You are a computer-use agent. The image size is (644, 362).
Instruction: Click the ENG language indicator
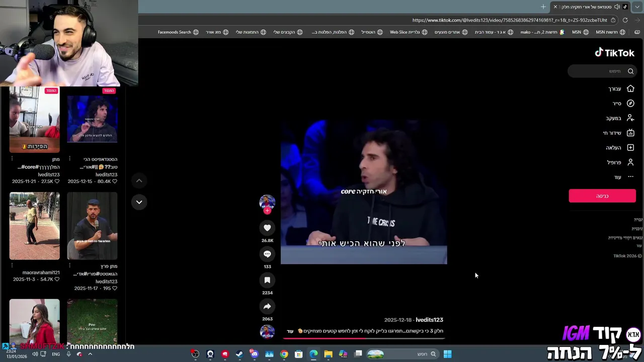pyautogui.click(x=56, y=354)
